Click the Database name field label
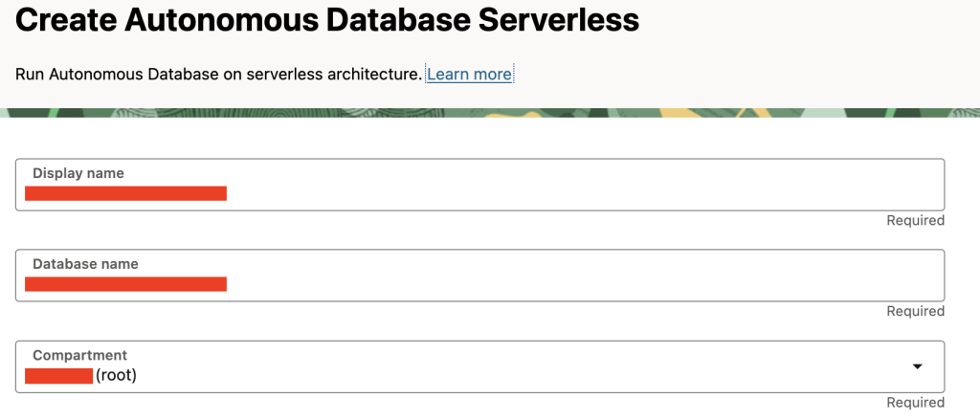This screenshot has height=420, width=980. click(x=85, y=263)
